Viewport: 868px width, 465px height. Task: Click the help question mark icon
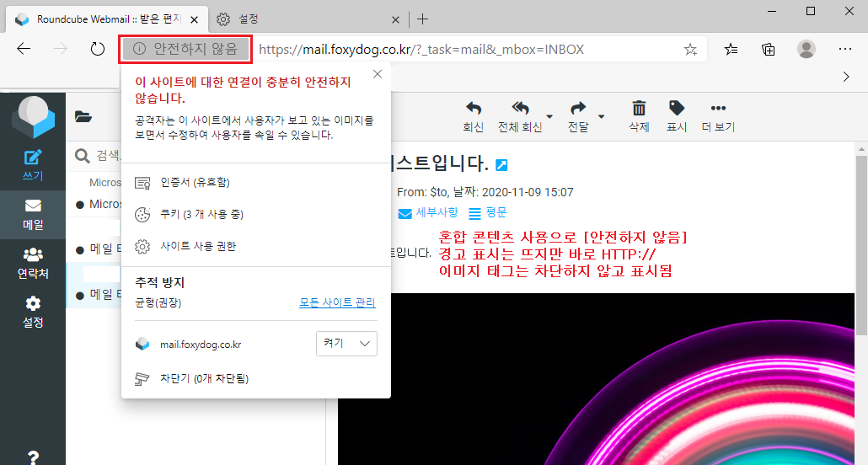(x=33, y=457)
